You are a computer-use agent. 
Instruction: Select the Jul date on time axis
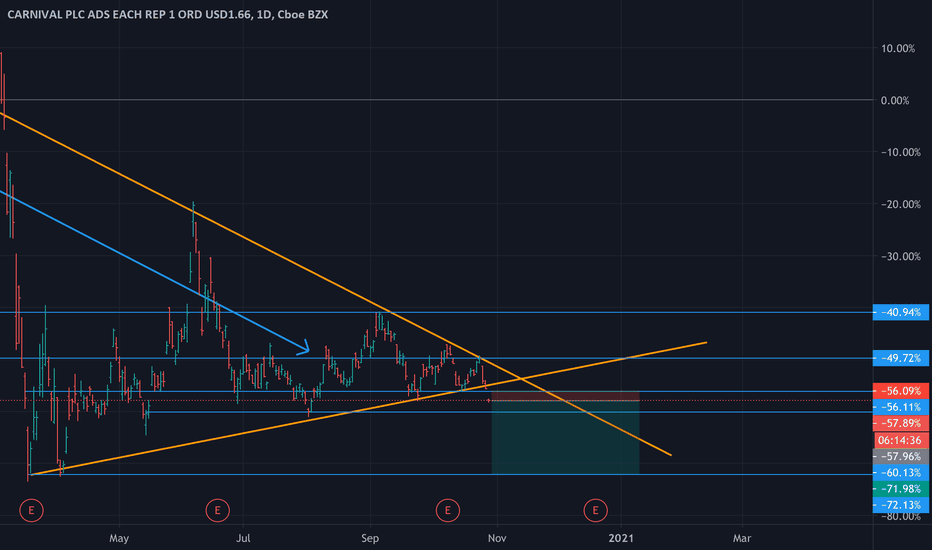point(243,538)
